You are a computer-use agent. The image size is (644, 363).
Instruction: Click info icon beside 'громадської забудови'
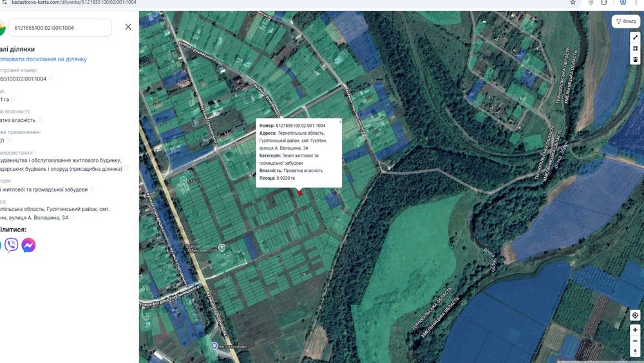92,189
